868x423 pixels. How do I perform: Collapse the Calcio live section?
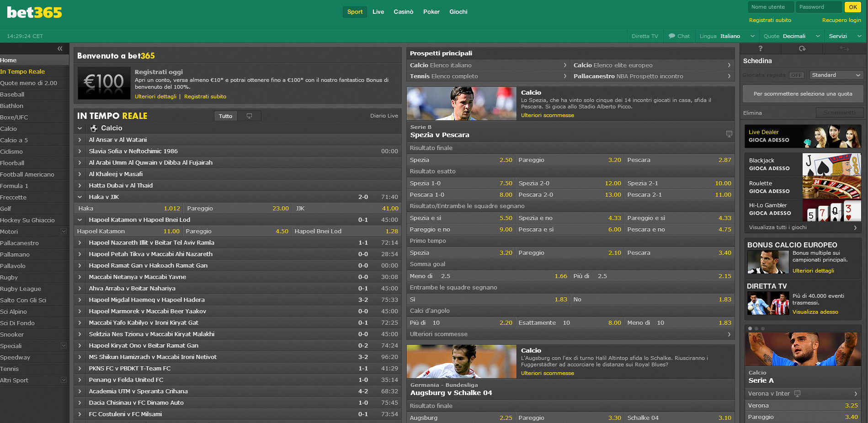click(x=80, y=129)
